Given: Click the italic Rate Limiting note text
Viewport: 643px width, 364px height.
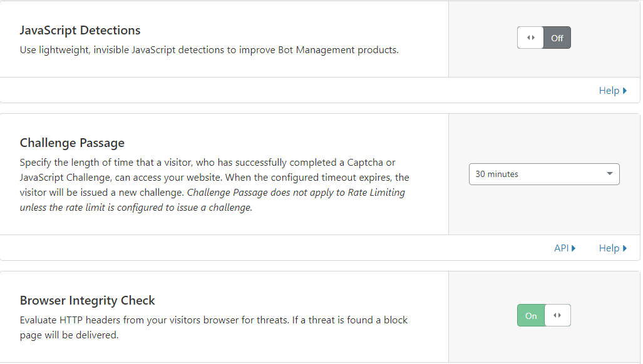Looking at the screenshot, I should tap(212, 200).
